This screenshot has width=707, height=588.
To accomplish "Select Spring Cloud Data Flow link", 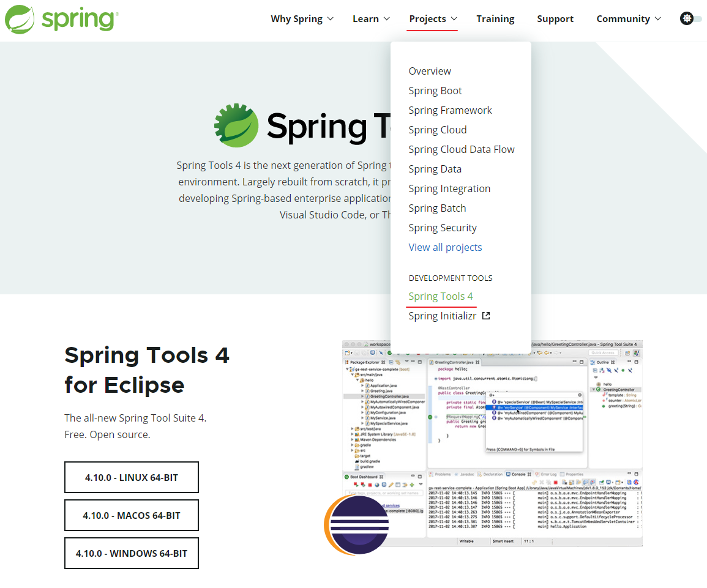I will click(x=462, y=149).
